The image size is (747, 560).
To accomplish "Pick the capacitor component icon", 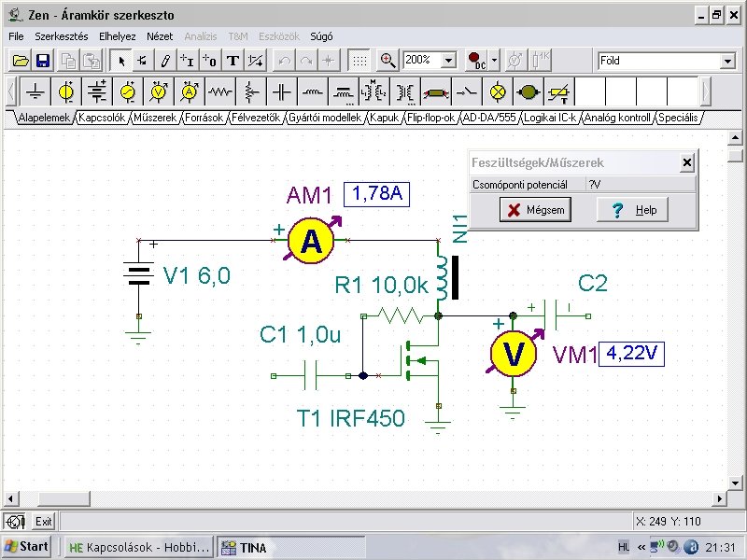I will click(282, 91).
